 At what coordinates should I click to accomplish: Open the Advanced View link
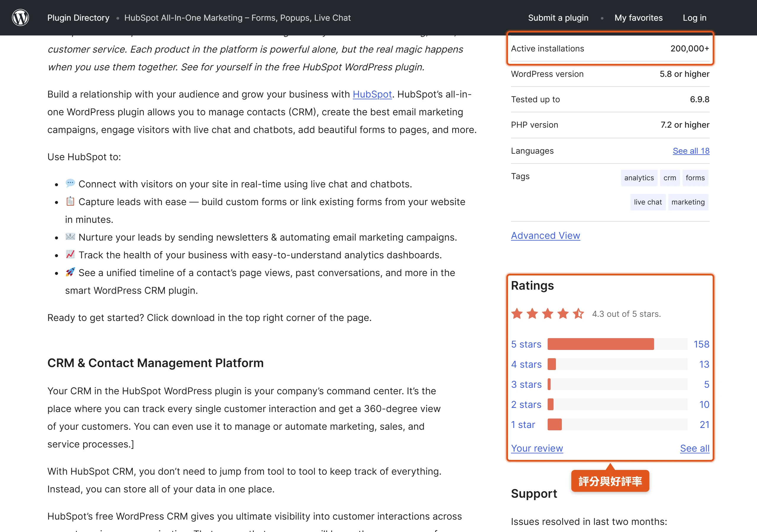click(x=545, y=236)
